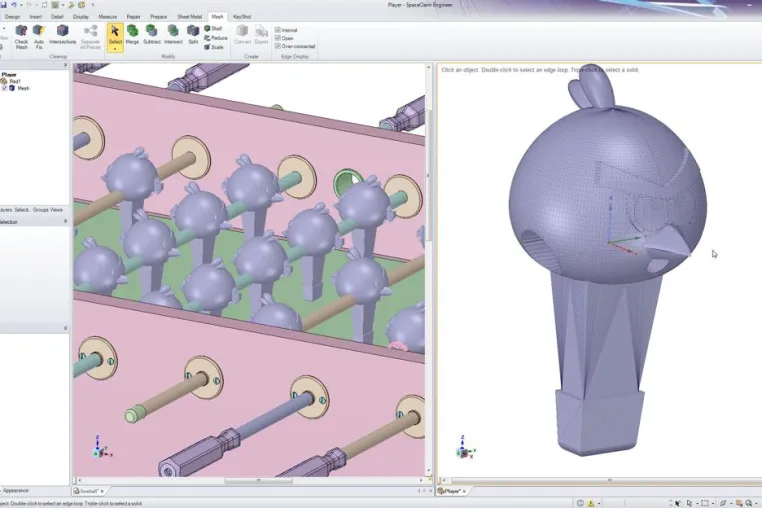Screen dimensions: 762x508
Task: Activate the Select tool in the Mesh ribbon
Action: tap(115, 35)
